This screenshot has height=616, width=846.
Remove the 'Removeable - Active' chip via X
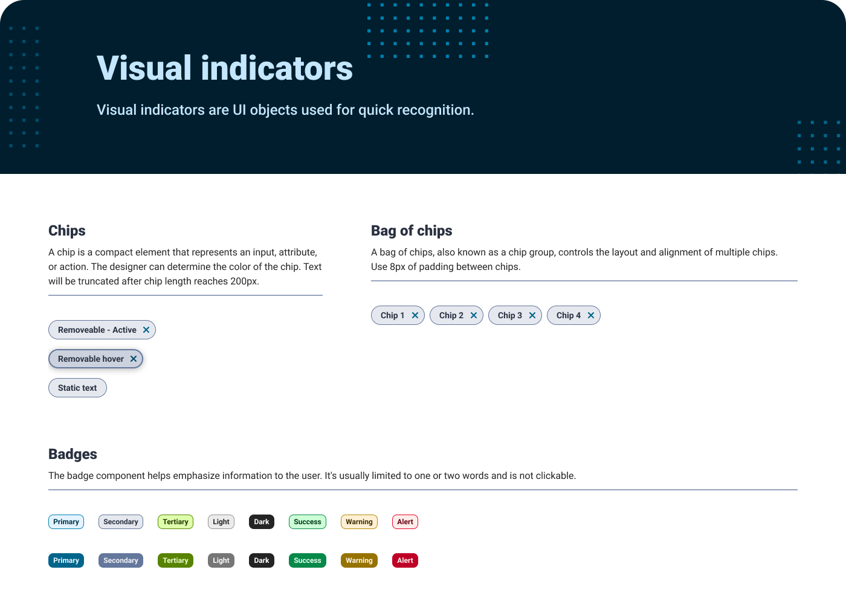pyautogui.click(x=146, y=330)
